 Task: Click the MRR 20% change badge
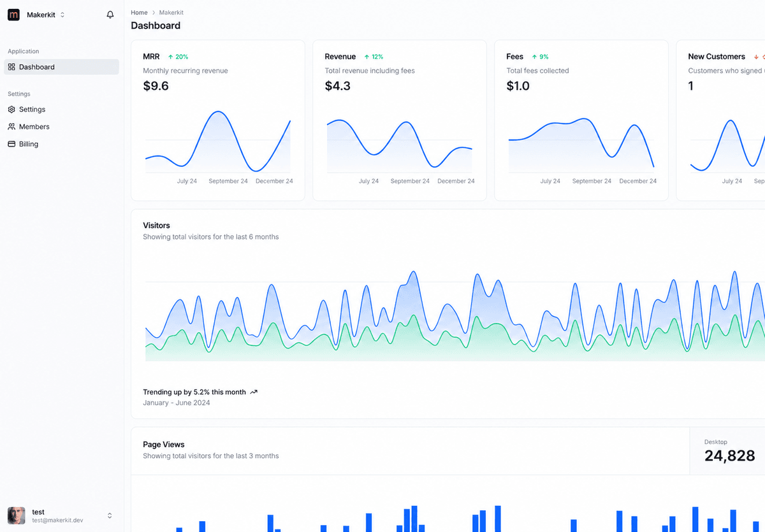[178, 57]
